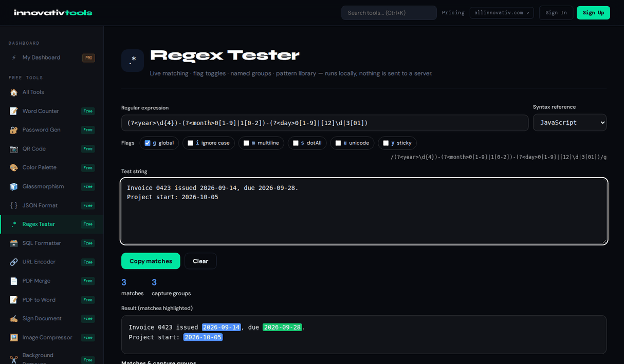The image size is (624, 364).
Task: Click the PDF to Word icon
Action: click(14, 300)
